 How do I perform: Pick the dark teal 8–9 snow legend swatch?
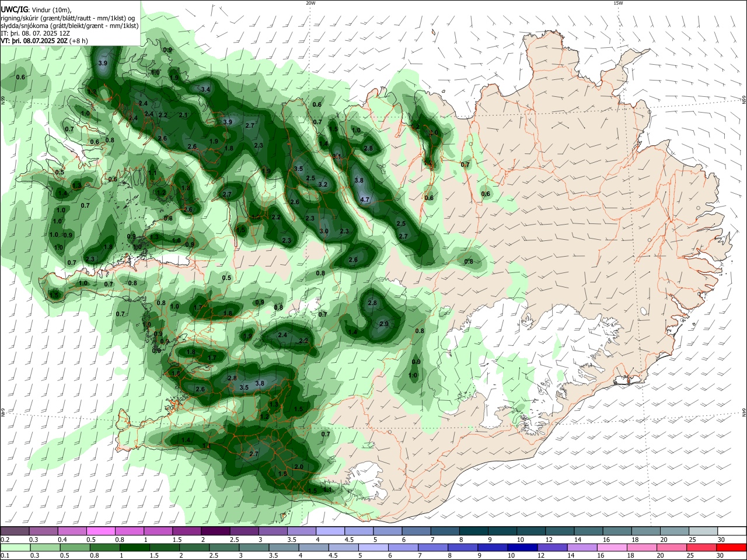[x=474, y=531]
